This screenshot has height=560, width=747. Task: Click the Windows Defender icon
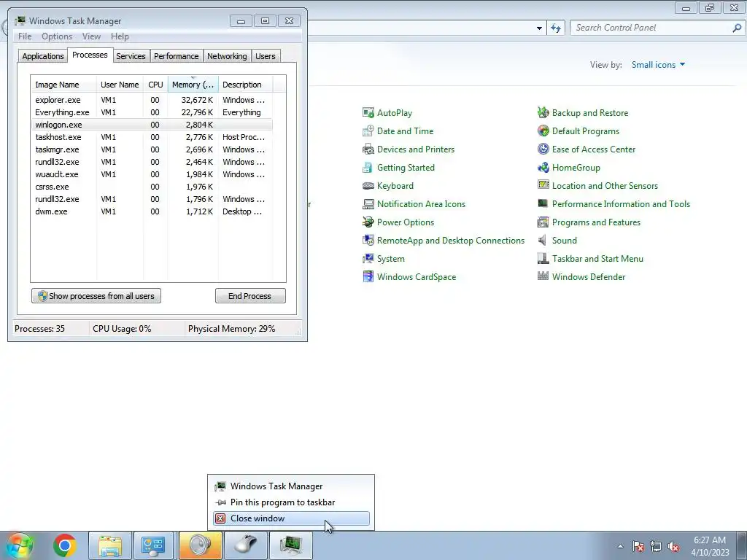tap(543, 276)
